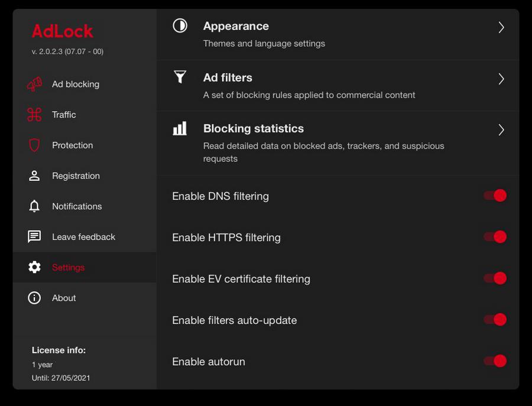Expand Appearance via its right chevron
Viewport: 532px width, 406px height.
[x=501, y=27]
